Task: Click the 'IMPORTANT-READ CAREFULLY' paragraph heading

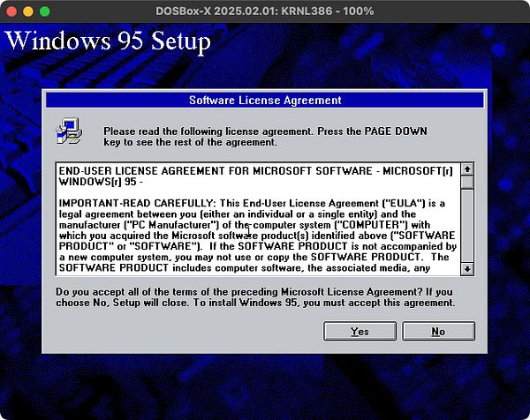Action: 137,203
